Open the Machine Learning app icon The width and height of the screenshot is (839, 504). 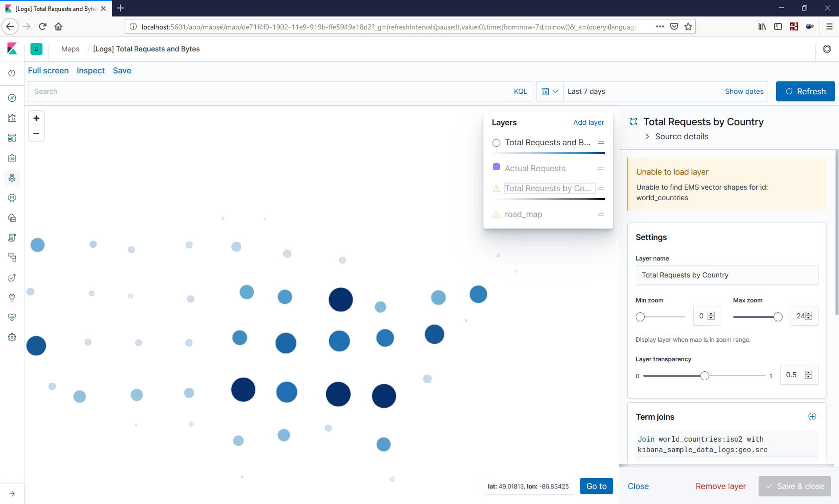(11, 198)
